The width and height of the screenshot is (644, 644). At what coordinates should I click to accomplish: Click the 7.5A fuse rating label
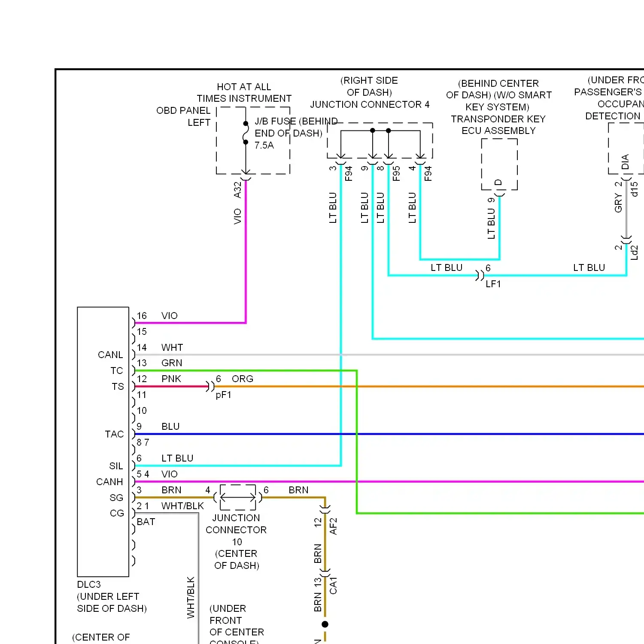coord(264,146)
